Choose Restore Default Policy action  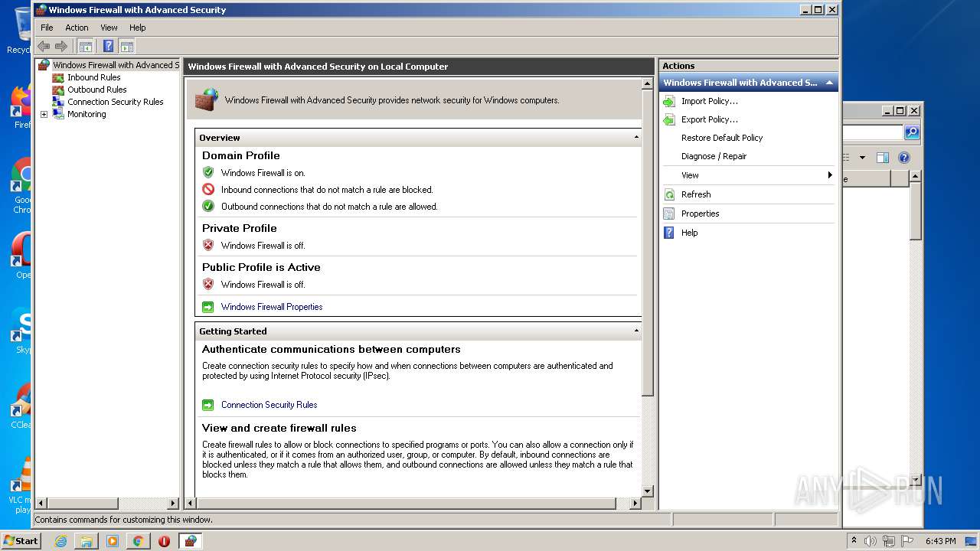pyautogui.click(x=722, y=138)
